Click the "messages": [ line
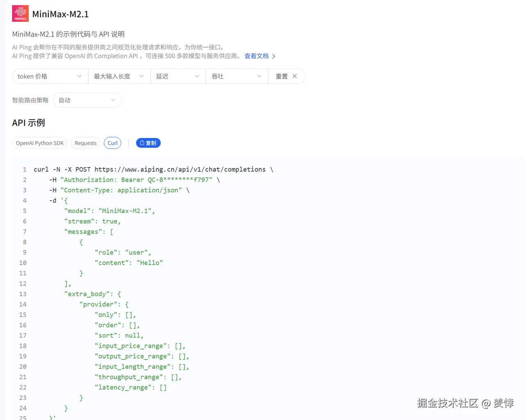The image size is (525, 420). (89, 232)
